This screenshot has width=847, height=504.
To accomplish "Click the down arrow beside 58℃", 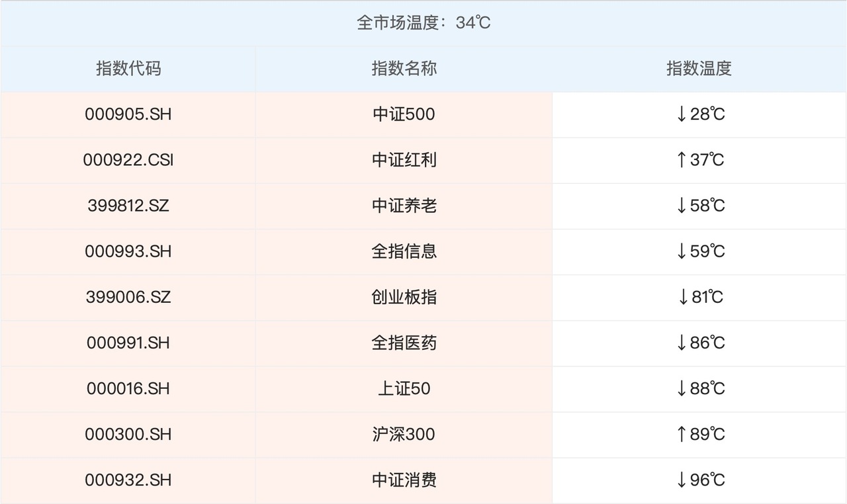I will click(x=682, y=206).
